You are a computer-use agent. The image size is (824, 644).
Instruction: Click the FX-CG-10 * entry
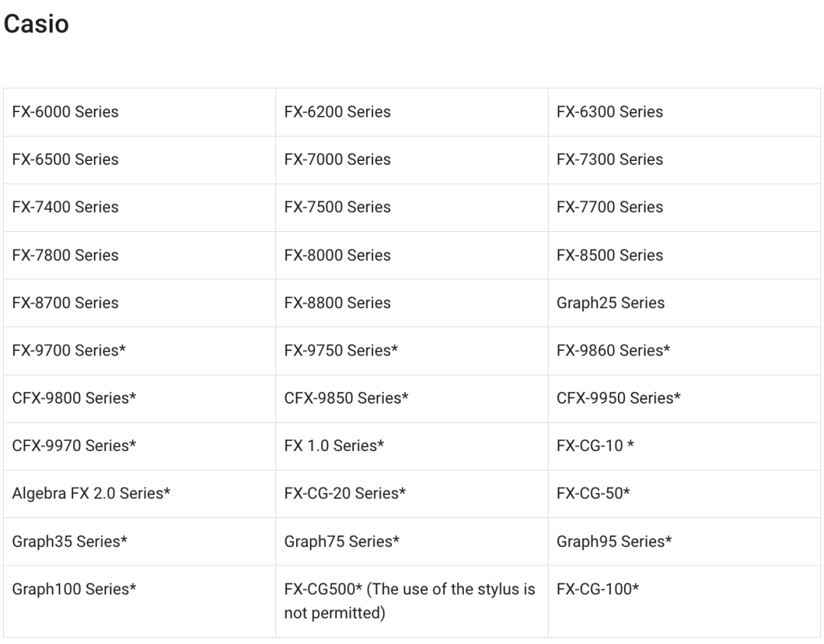tap(595, 446)
